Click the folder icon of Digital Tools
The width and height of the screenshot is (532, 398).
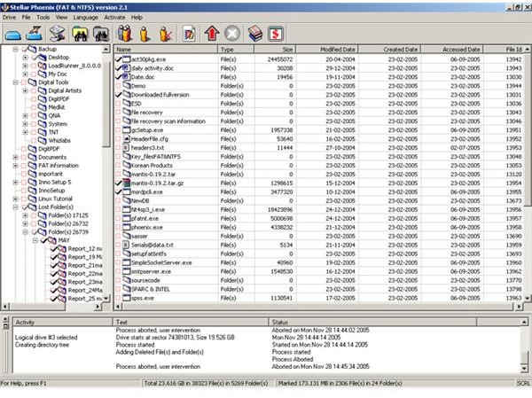(32, 82)
